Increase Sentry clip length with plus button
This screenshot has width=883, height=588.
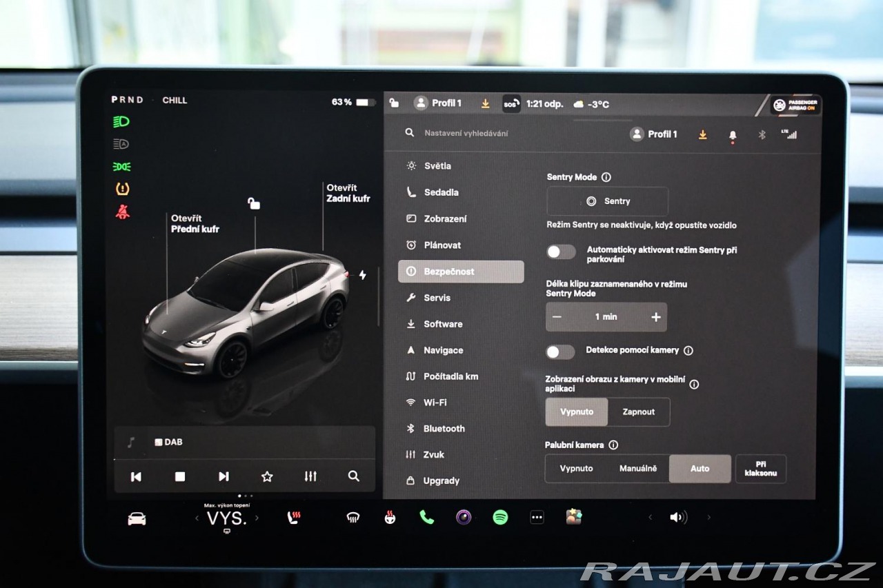pyautogui.click(x=655, y=317)
